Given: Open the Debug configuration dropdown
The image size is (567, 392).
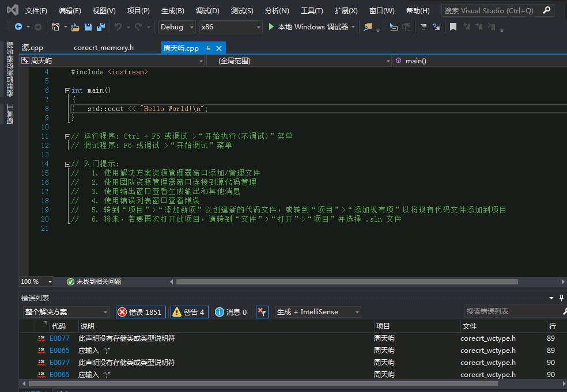Looking at the screenshot, I should tap(177, 26).
